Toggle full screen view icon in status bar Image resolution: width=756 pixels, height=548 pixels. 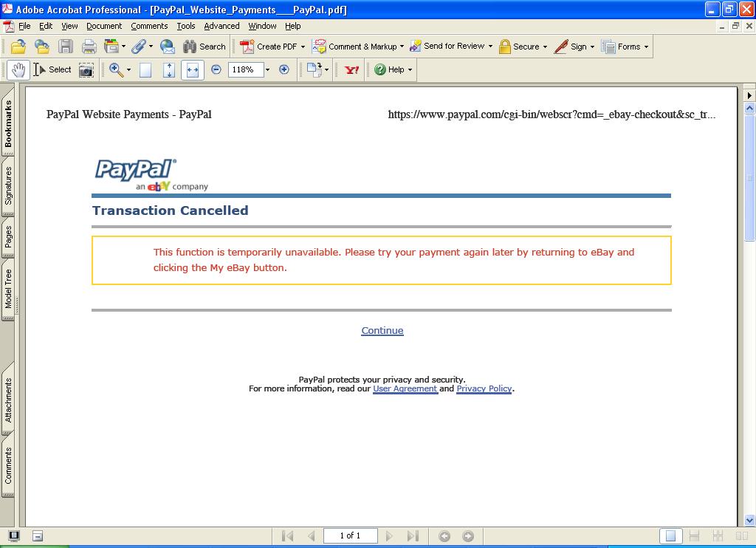pyautogui.click(x=14, y=535)
